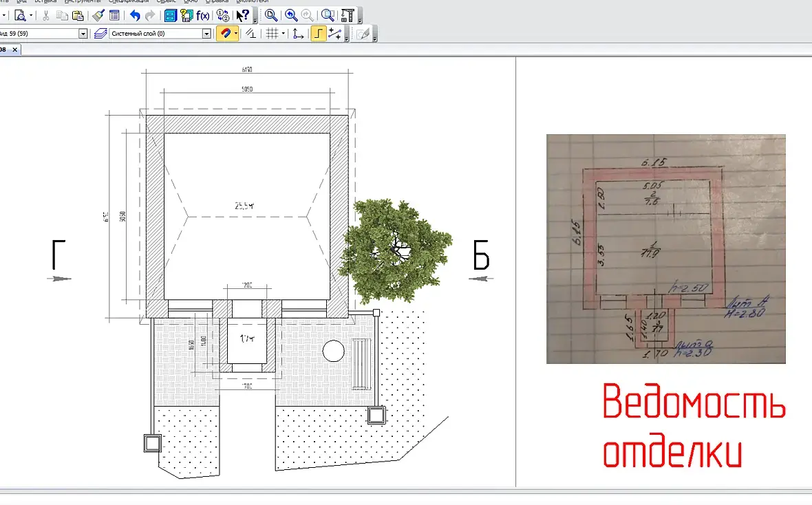Activate the What's This help pointer
812x505 pixels.
click(x=242, y=16)
